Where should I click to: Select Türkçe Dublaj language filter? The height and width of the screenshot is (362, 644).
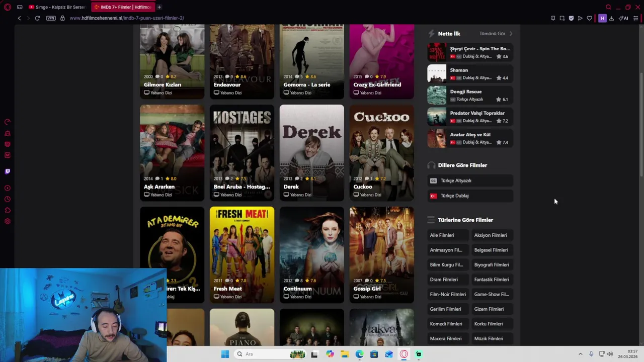(470, 196)
